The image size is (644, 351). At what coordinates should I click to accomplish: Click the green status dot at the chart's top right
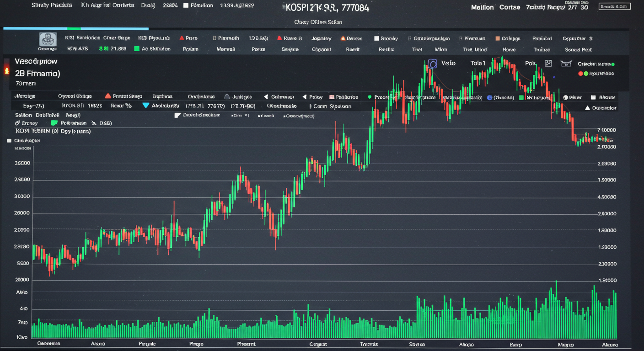point(612,64)
